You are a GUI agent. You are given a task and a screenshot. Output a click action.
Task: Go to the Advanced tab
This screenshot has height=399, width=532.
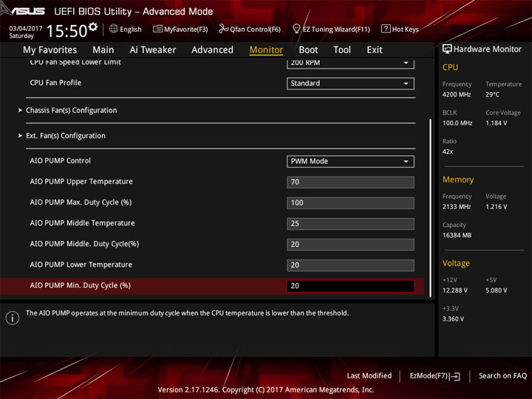pyautogui.click(x=212, y=50)
